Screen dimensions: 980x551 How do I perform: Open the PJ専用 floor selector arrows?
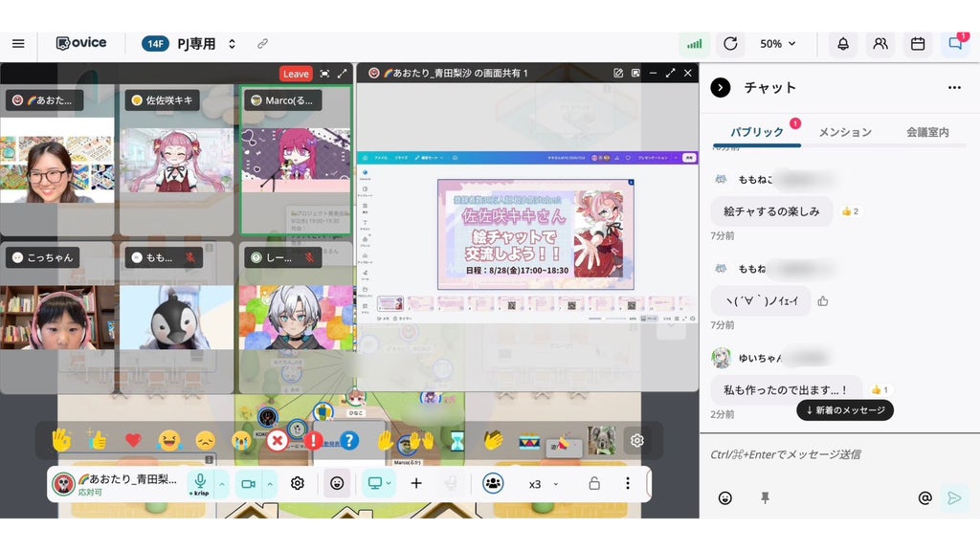tap(232, 44)
